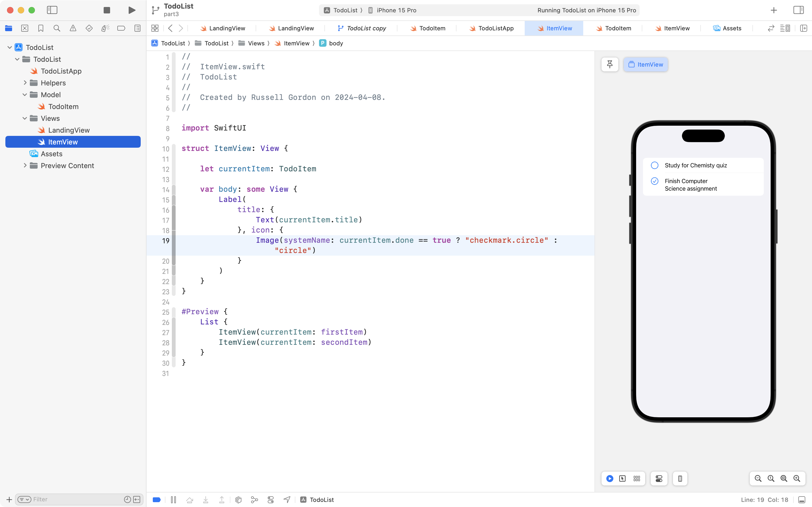The height and width of the screenshot is (507, 812).
Task: Pin the preview with the pin icon
Action: pyautogui.click(x=610, y=64)
